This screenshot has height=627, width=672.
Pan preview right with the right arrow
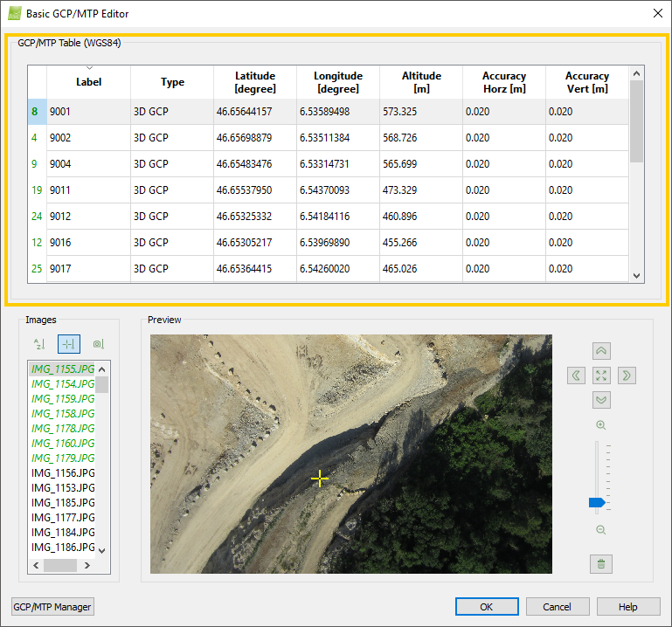(626, 376)
